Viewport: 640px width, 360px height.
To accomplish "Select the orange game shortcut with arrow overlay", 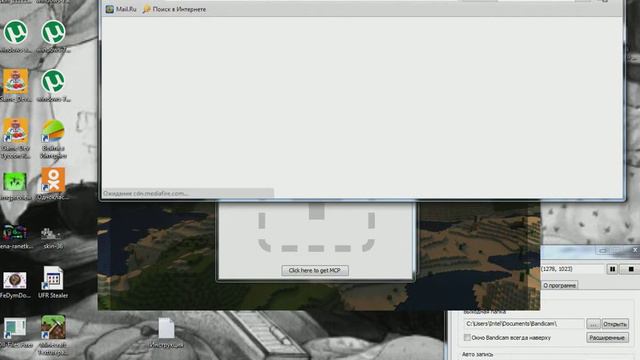I will click(15, 138).
